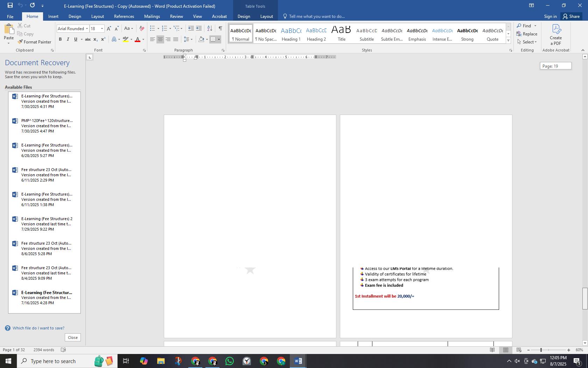This screenshot has height=368, width=588.
Task: Open the Paste options dropdown arrow
Action: tap(9, 43)
